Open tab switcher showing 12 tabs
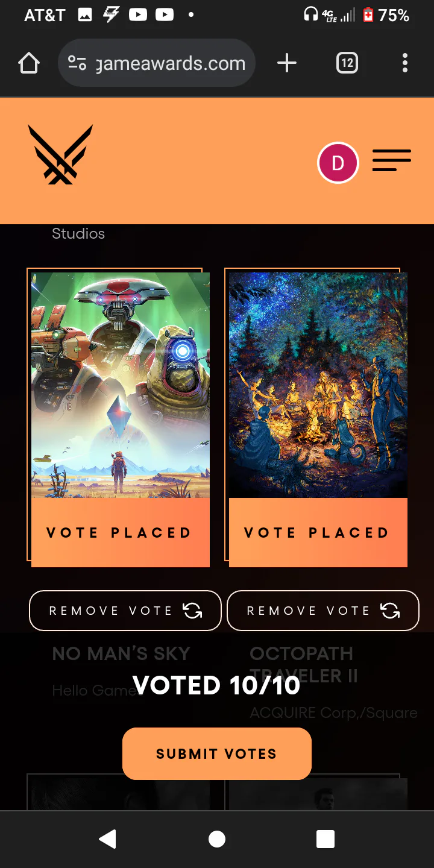This screenshot has height=868, width=434. 347,63
